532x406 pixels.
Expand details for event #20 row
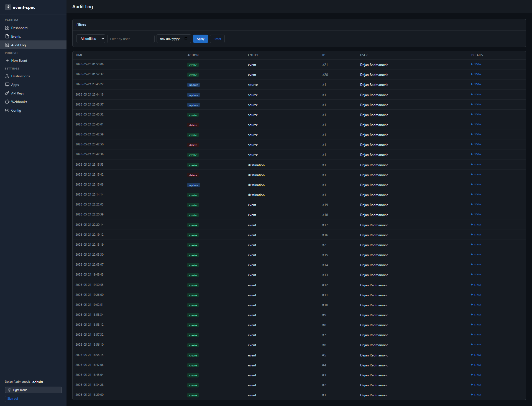pos(476,74)
